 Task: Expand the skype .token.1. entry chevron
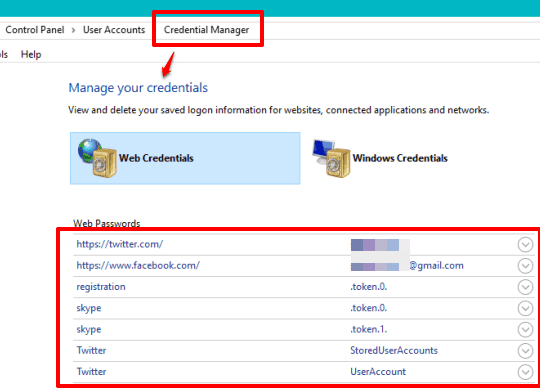pyautogui.click(x=525, y=330)
